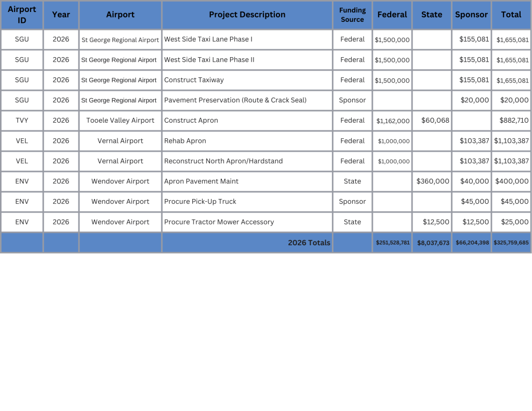Click the Project Description column header
This screenshot has height=411, width=532.
pyautogui.click(x=247, y=15)
